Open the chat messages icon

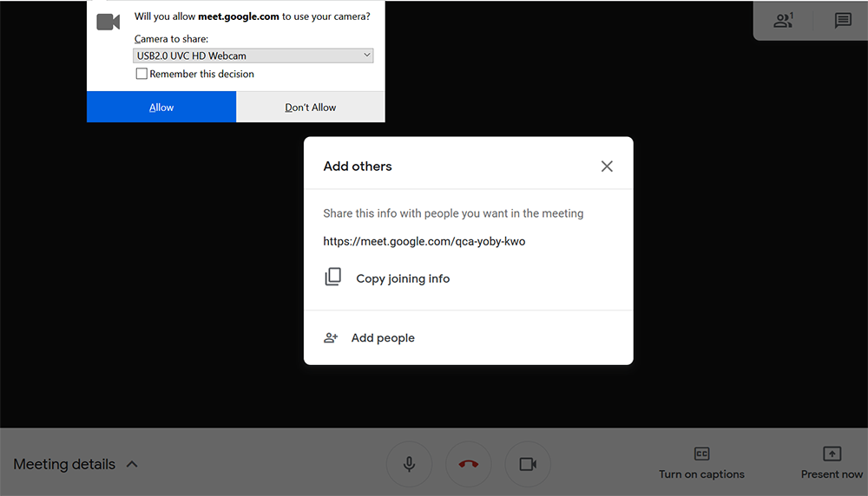(x=843, y=21)
